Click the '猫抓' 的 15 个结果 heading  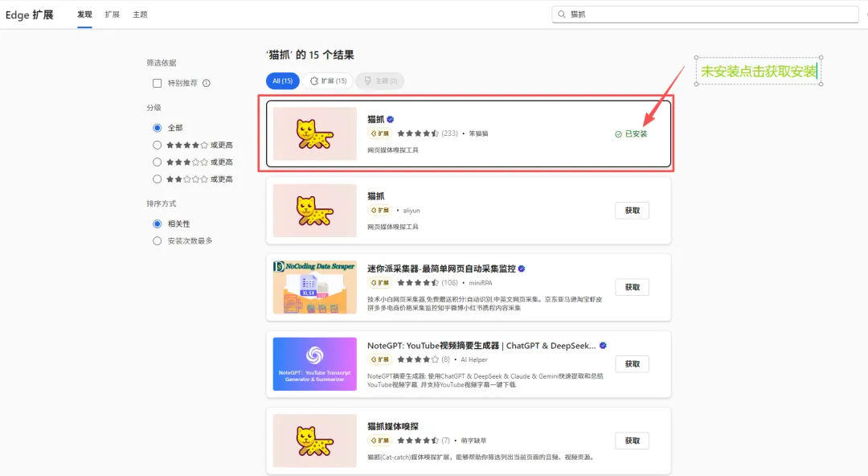coord(310,55)
